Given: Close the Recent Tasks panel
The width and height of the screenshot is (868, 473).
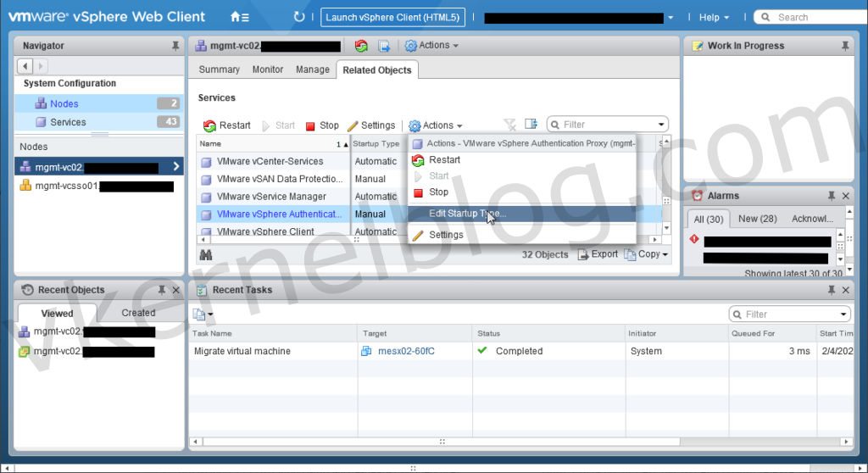Looking at the screenshot, I should click(845, 290).
